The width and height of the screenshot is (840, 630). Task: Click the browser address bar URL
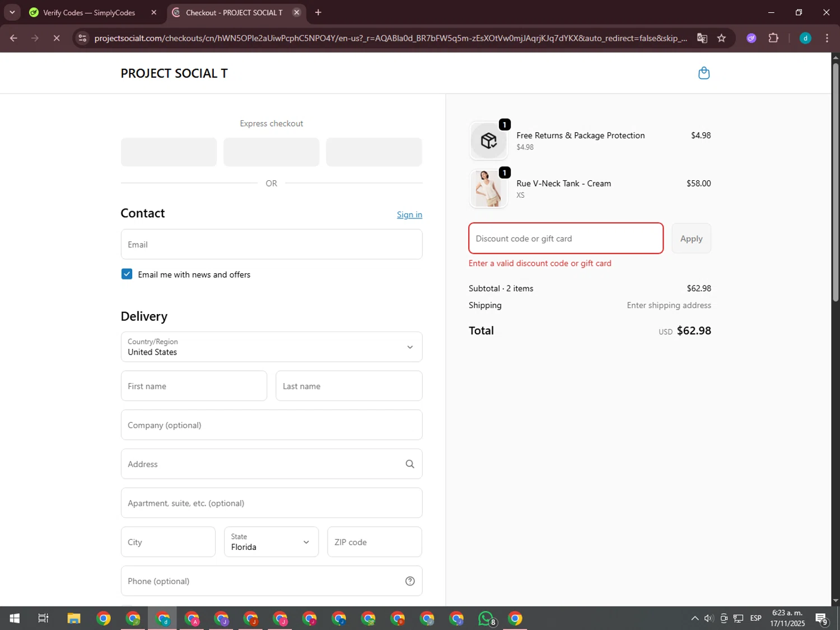coord(390,38)
